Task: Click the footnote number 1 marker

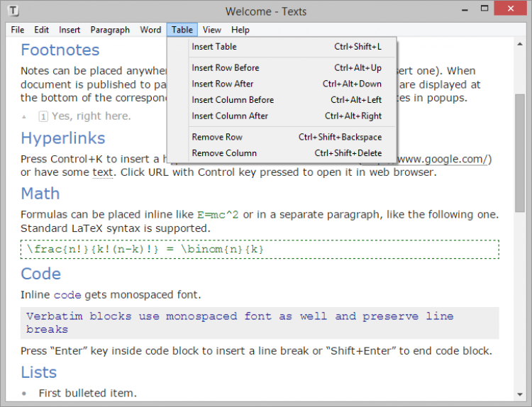Action: (x=43, y=116)
